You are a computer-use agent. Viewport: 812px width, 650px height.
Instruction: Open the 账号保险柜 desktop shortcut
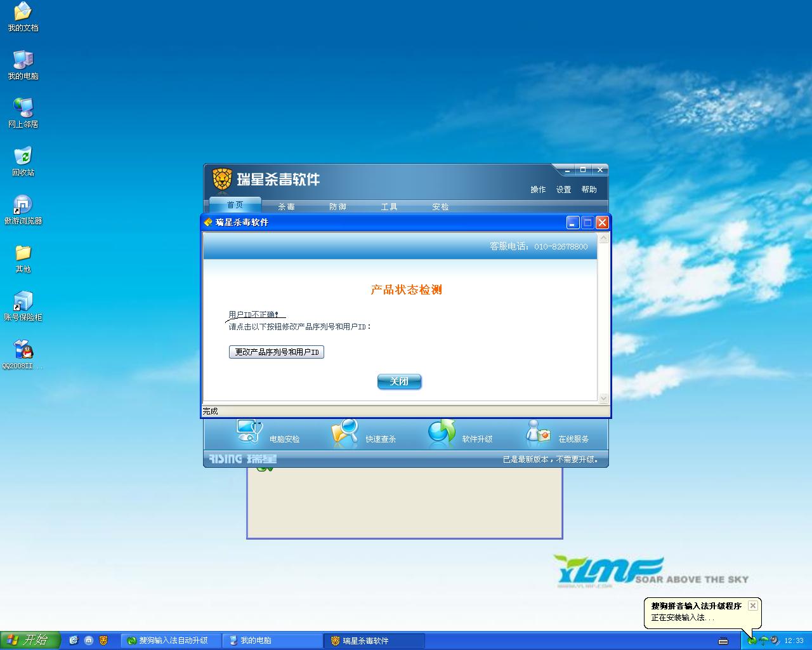[23, 307]
